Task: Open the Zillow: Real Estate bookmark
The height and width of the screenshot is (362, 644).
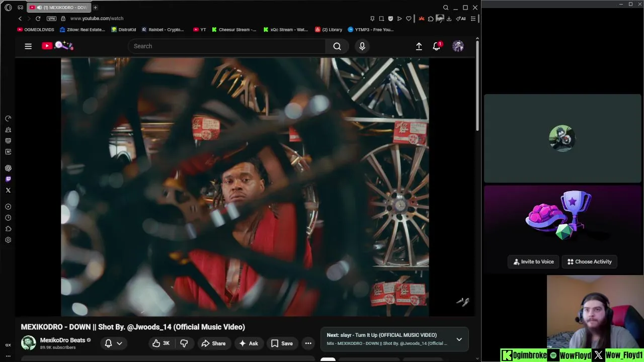Action: coord(83,30)
